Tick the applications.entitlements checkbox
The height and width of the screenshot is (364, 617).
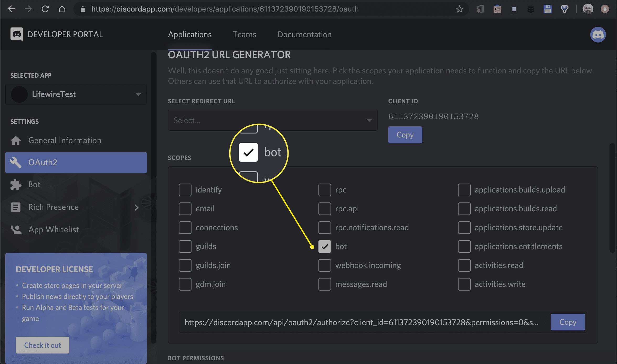click(x=464, y=247)
